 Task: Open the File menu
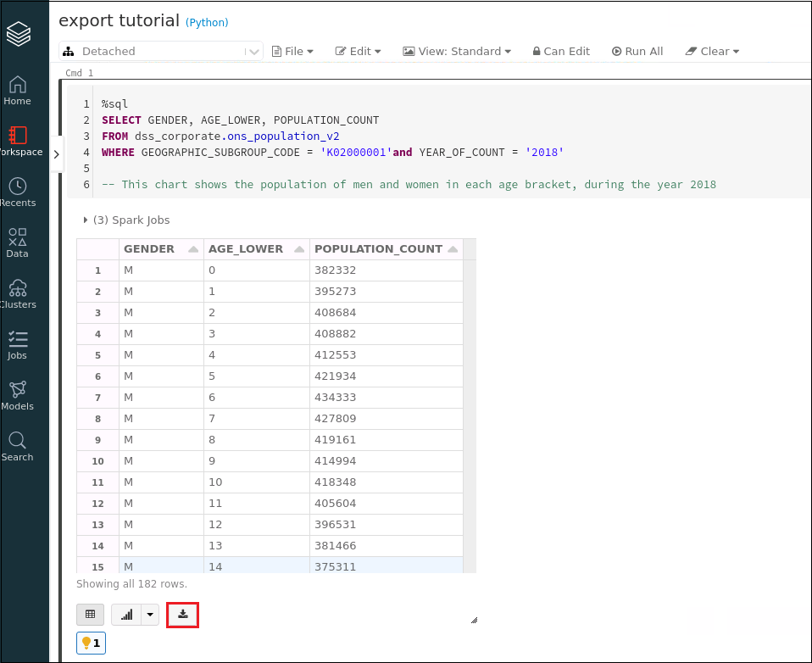click(292, 51)
